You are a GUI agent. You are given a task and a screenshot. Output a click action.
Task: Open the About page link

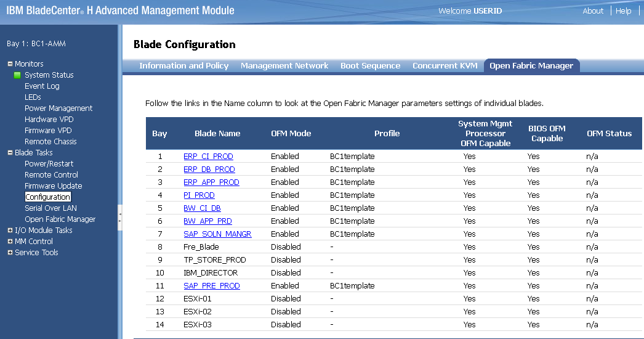(x=593, y=11)
